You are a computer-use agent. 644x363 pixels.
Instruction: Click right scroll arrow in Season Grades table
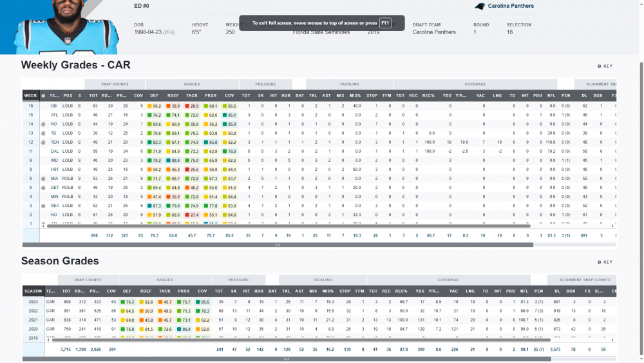(614, 339)
